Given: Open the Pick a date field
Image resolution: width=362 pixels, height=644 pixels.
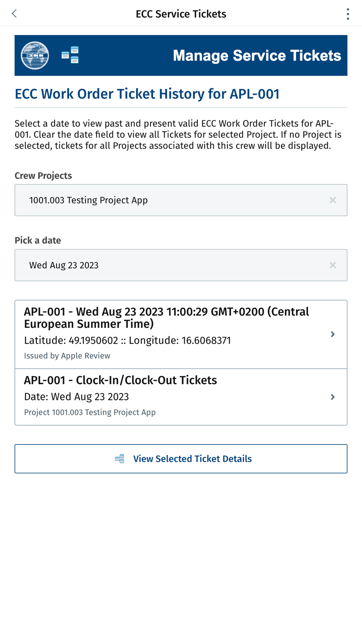Looking at the screenshot, I should 174,265.
